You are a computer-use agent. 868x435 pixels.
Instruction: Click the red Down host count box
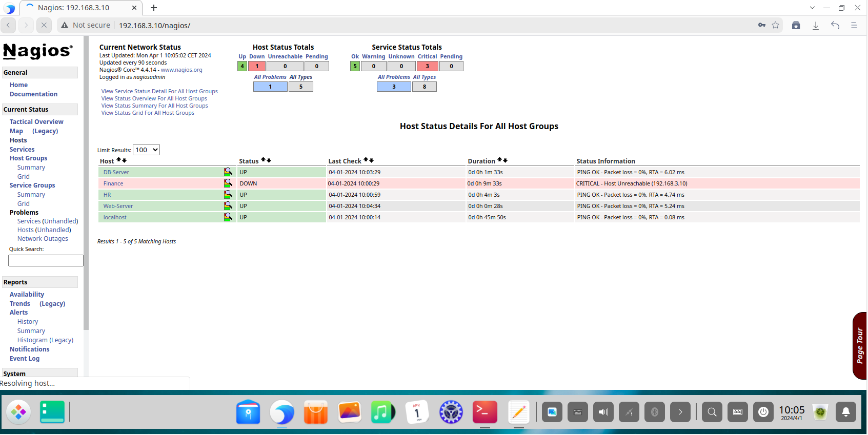[257, 66]
